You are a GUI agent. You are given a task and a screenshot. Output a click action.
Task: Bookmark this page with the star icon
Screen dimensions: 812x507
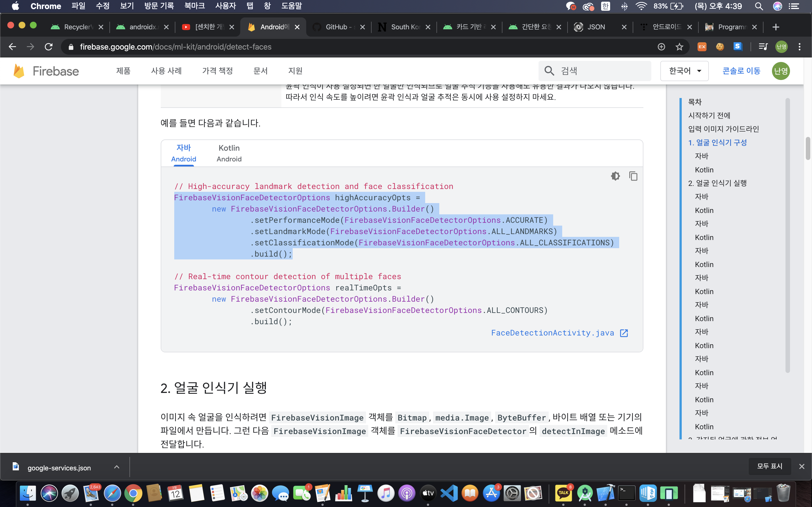[x=679, y=47]
